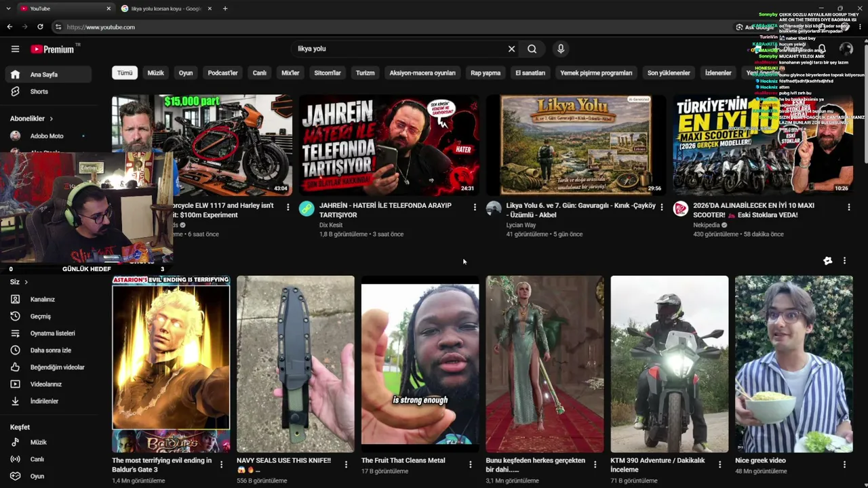Open options for the Bunu keşfeden short
Image resolution: width=868 pixels, height=488 pixels.
[x=595, y=464]
